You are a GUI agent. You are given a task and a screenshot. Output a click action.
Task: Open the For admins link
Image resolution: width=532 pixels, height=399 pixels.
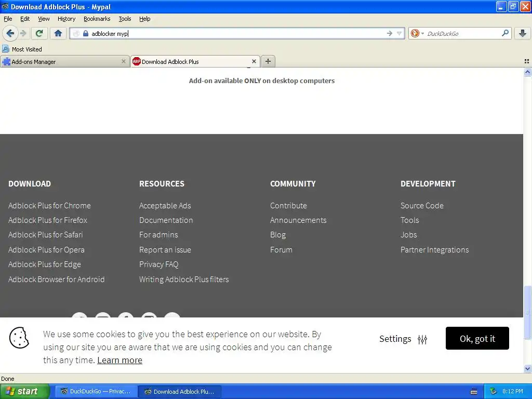[158, 235]
